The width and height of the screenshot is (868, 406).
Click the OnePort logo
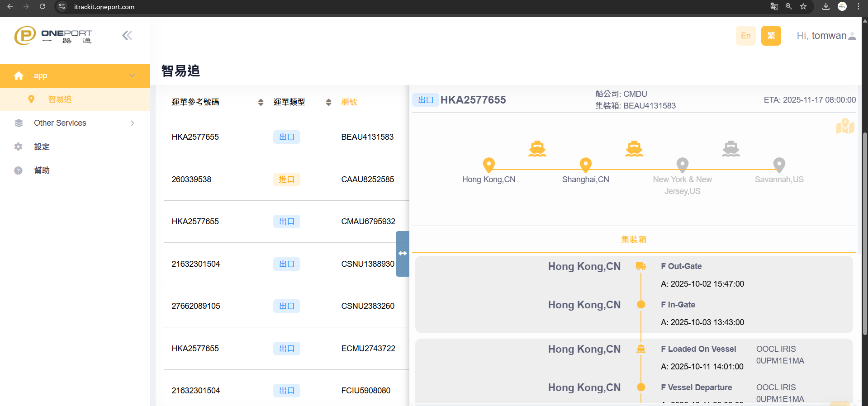(x=53, y=35)
